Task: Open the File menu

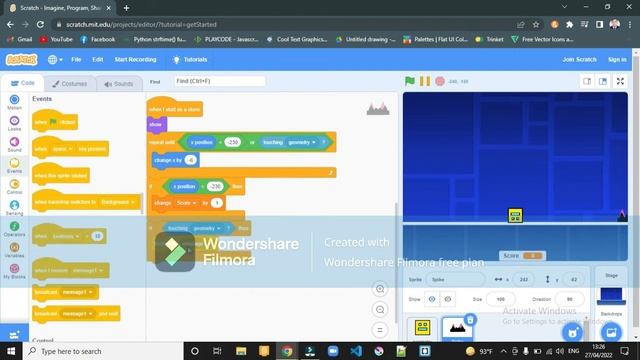Action: [x=76, y=60]
